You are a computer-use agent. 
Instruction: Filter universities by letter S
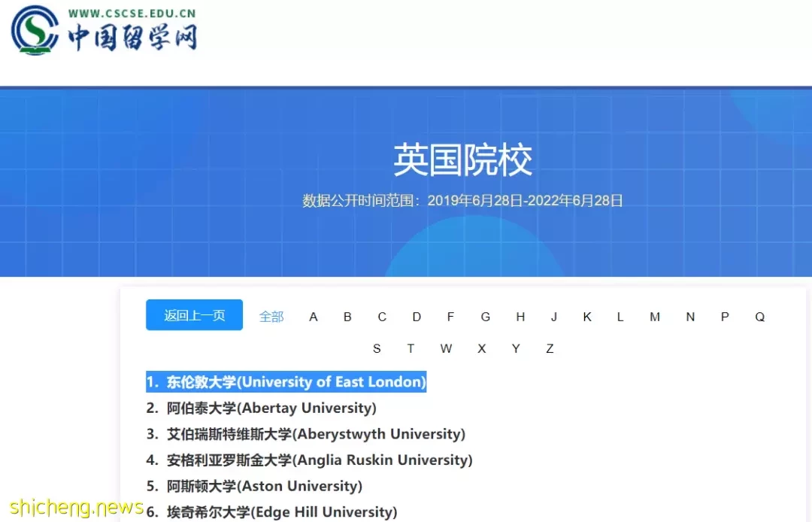pos(377,349)
